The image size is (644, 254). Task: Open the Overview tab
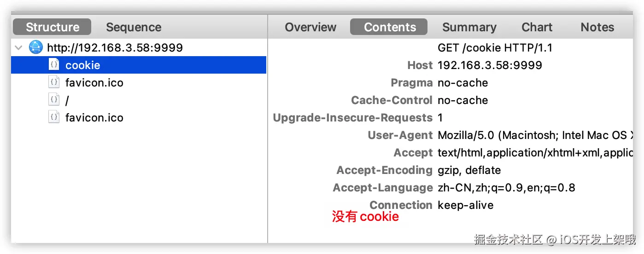[x=310, y=27]
